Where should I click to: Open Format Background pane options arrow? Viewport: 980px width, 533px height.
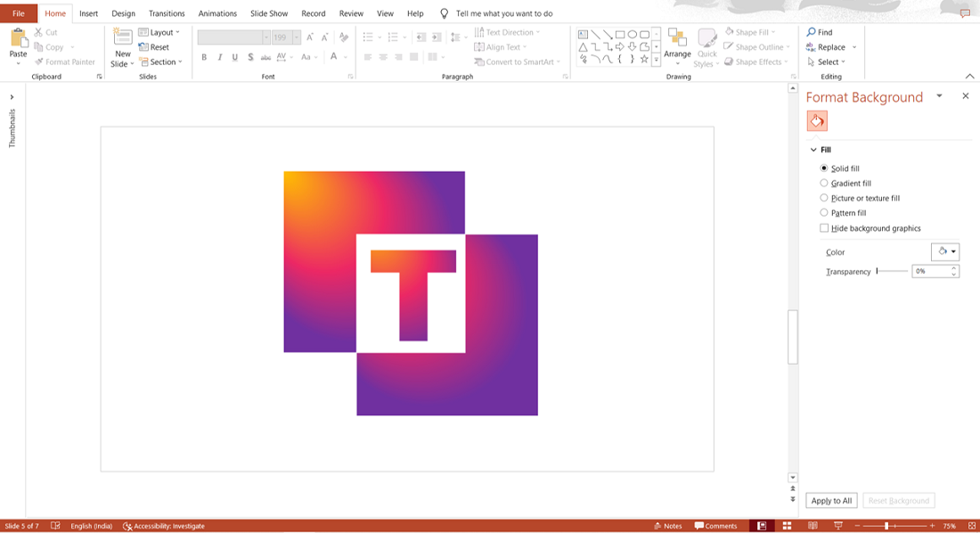(939, 95)
